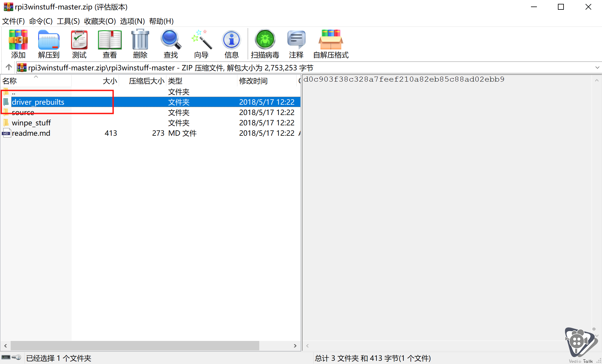The image size is (602, 364).
Task: Click the comment pane scroll-left arrow
Action: 307,345
